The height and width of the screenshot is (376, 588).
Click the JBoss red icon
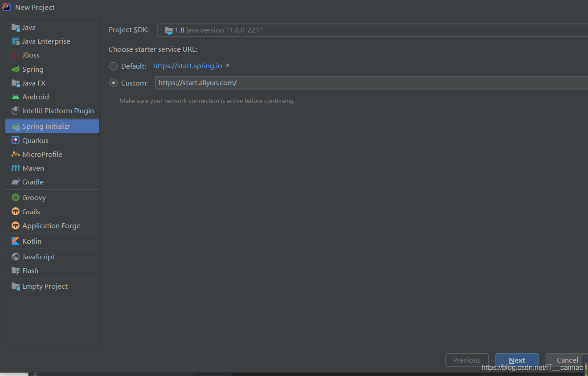tap(16, 55)
